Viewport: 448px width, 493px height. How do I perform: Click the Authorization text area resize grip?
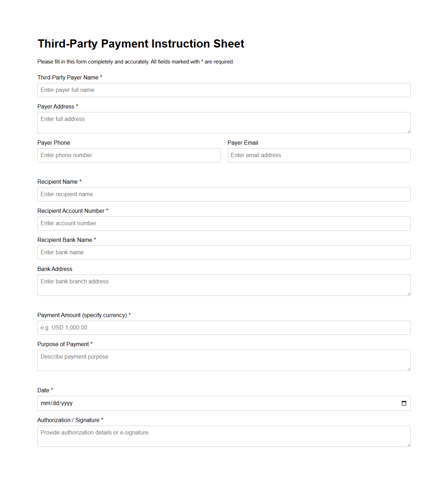click(x=409, y=445)
